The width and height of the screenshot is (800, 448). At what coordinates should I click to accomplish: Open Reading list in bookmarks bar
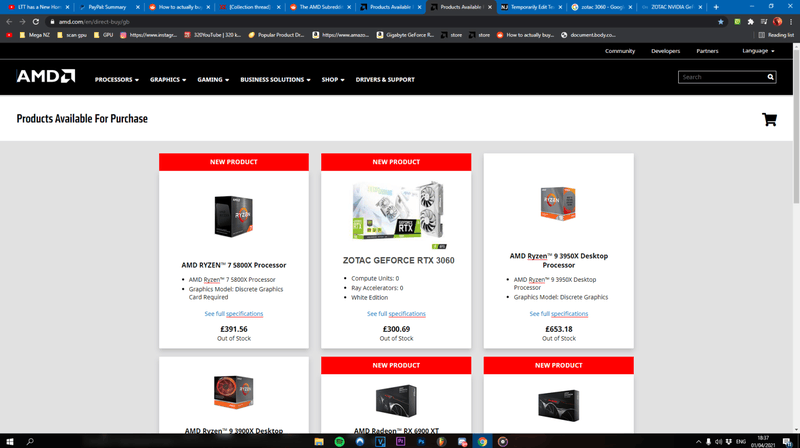[776, 35]
